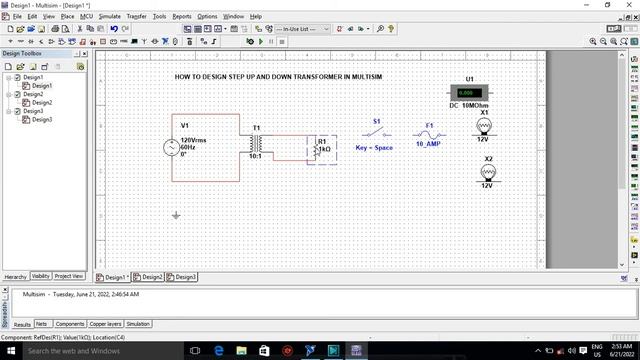Select the S1 switch on the schematic
This screenshot has height=360, width=640.
(376, 133)
